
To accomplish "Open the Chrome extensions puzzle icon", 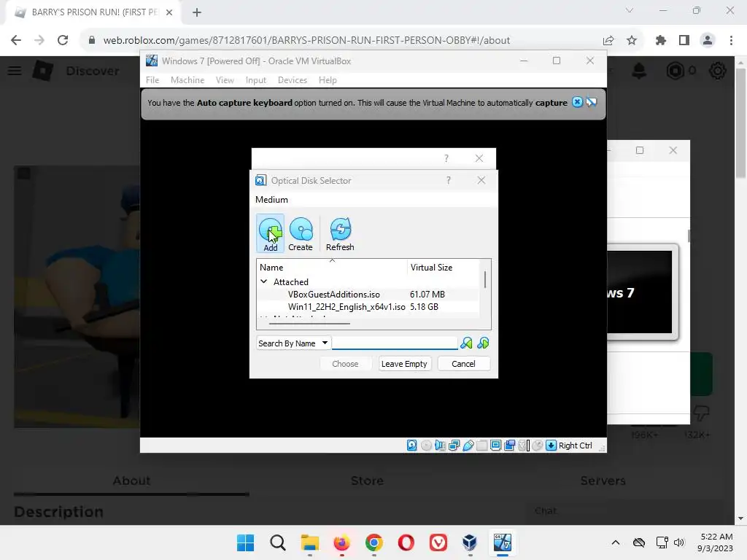I will 660,41.
